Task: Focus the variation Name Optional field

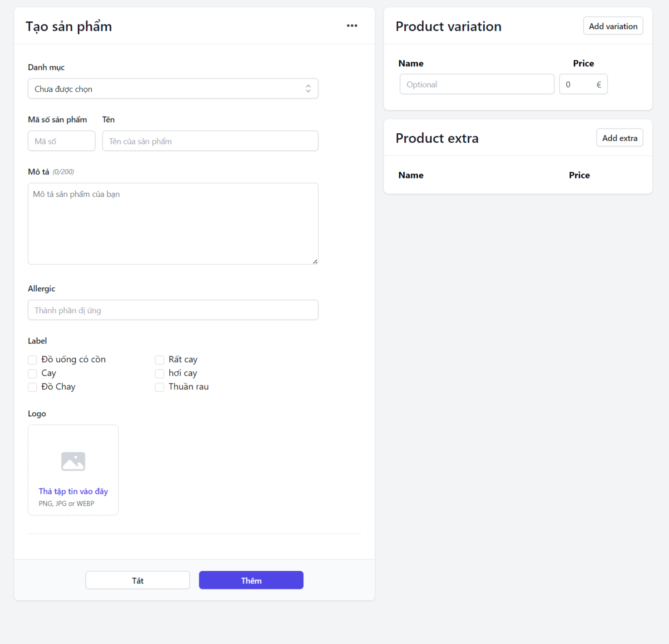Action: point(477,84)
